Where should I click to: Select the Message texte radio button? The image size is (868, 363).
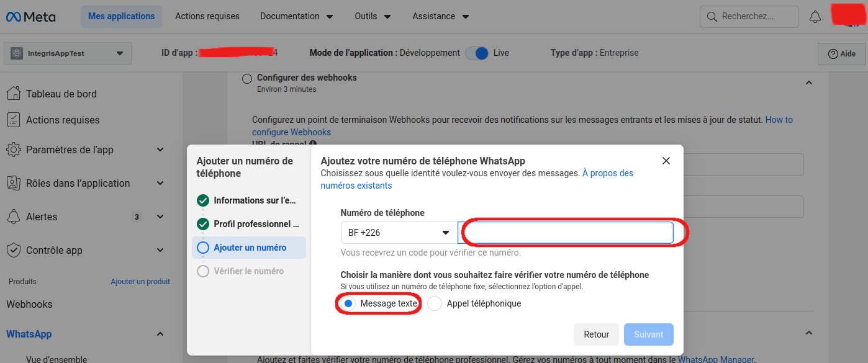click(348, 303)
